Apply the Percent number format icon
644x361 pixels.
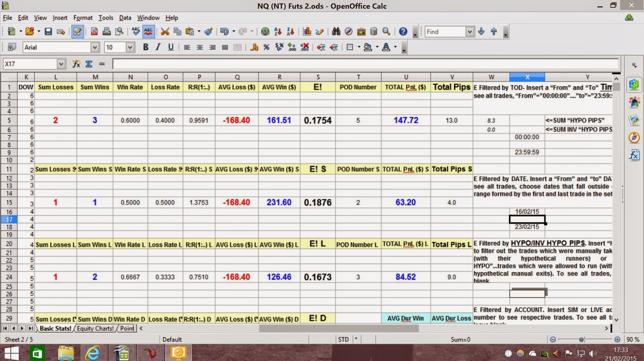[266, 47]
